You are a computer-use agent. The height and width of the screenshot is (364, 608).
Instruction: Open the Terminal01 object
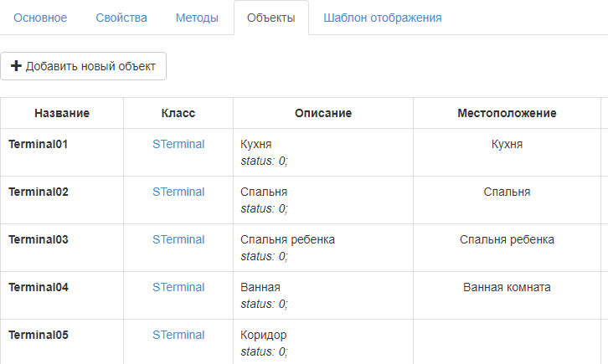pyautogui.click(x=38, y=144)
